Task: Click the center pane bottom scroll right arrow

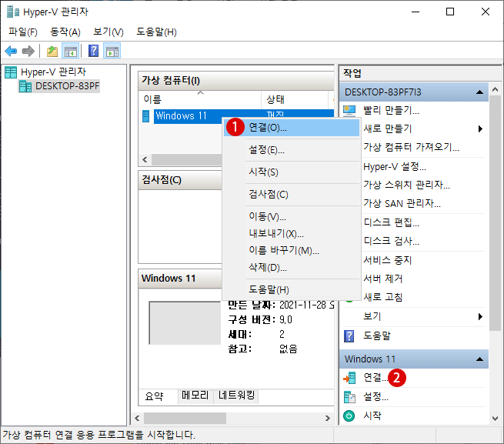Action: point(328,419)
